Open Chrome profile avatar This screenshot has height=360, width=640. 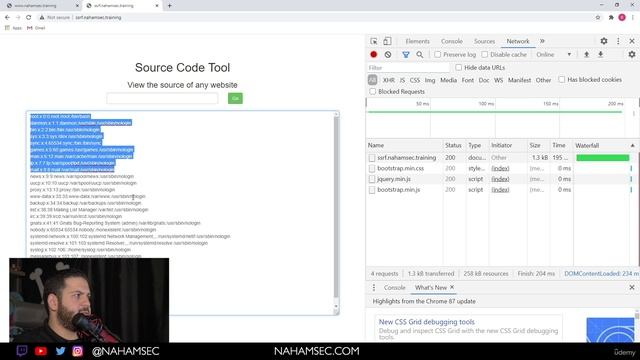point(622,18)
